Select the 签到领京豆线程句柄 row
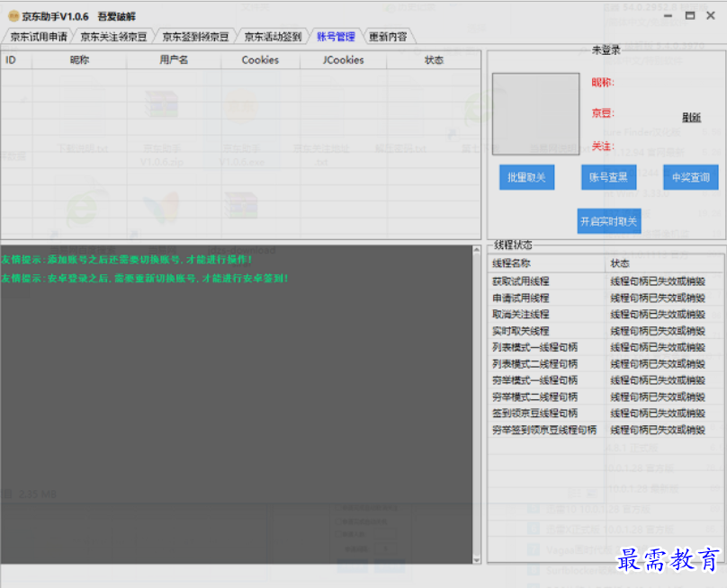Image resolution: width=727 pixels, height=588 pixels. (x=606, y=413)
